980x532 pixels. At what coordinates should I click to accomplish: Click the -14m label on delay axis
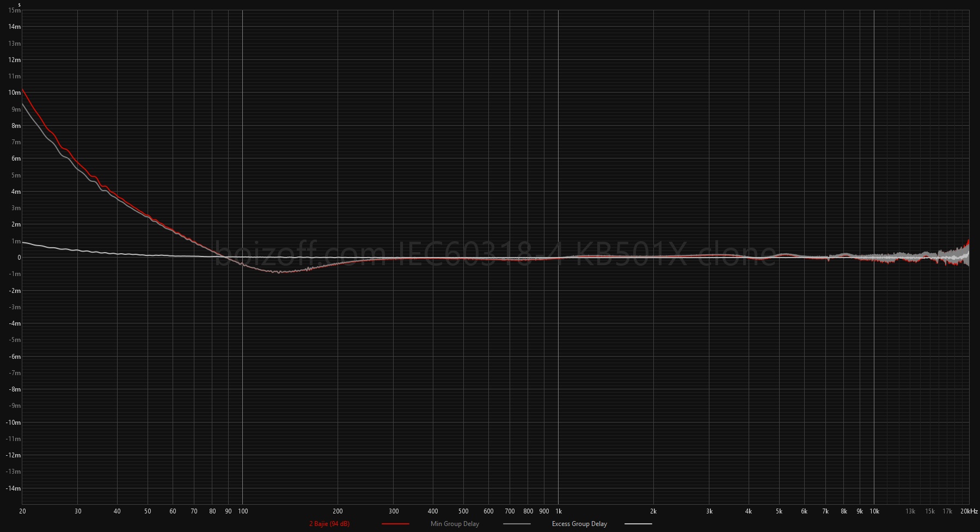(x=14, y=488)
